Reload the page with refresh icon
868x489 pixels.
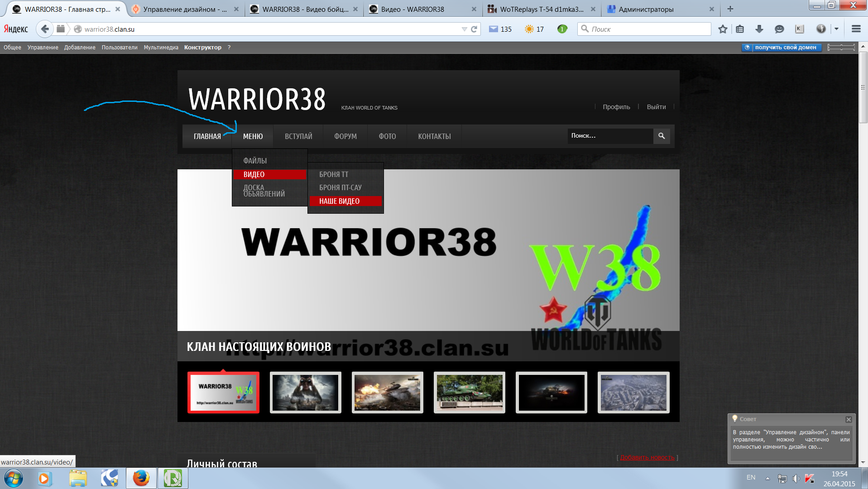[x=474, y=29]
